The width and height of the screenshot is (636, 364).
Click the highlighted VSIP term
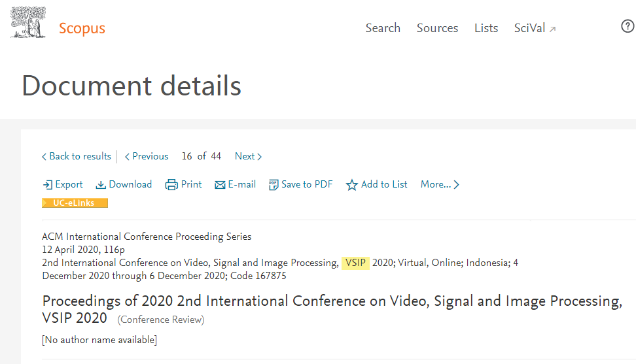tap(355, 263)
